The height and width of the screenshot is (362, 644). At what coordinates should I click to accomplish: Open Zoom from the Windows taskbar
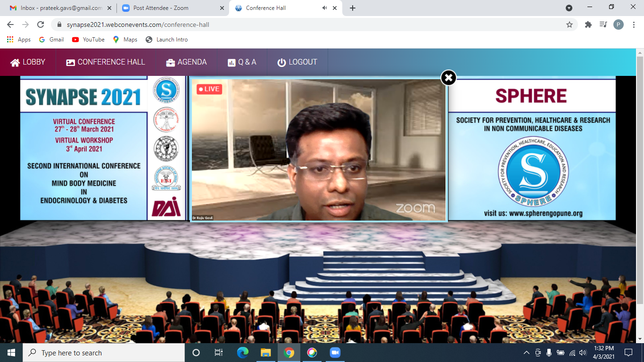pos(335,353)
